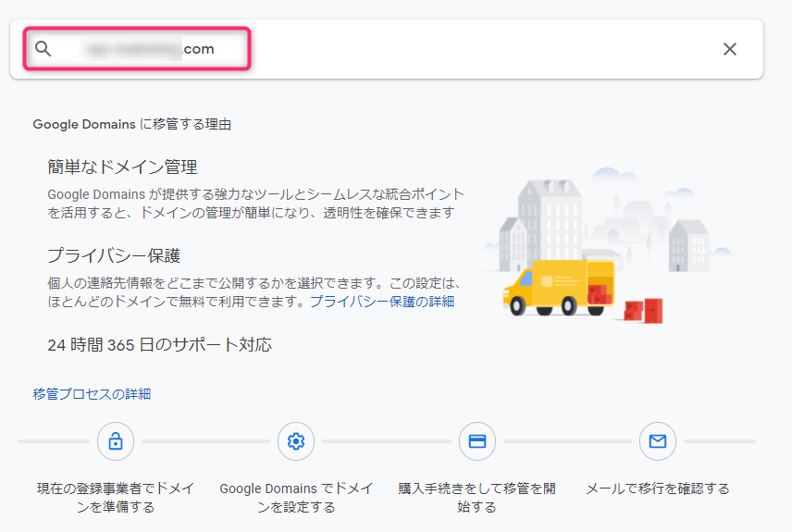Click the envelope email step icon
Screen dimensions: 792x532
click(657, 441)
